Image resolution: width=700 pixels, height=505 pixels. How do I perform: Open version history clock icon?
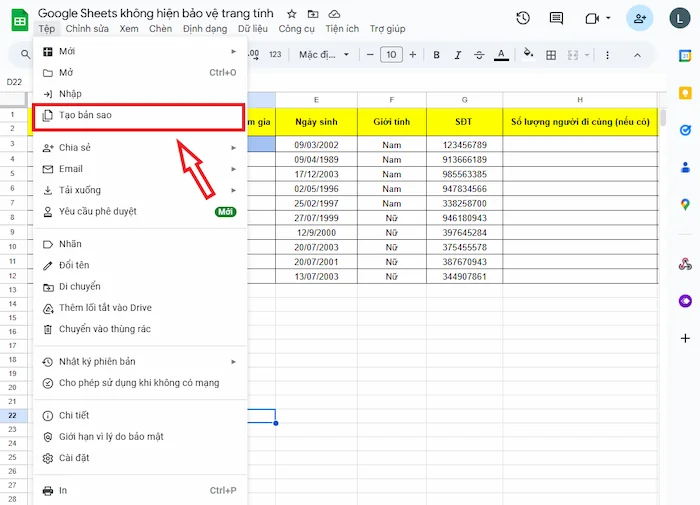point(523,18)
